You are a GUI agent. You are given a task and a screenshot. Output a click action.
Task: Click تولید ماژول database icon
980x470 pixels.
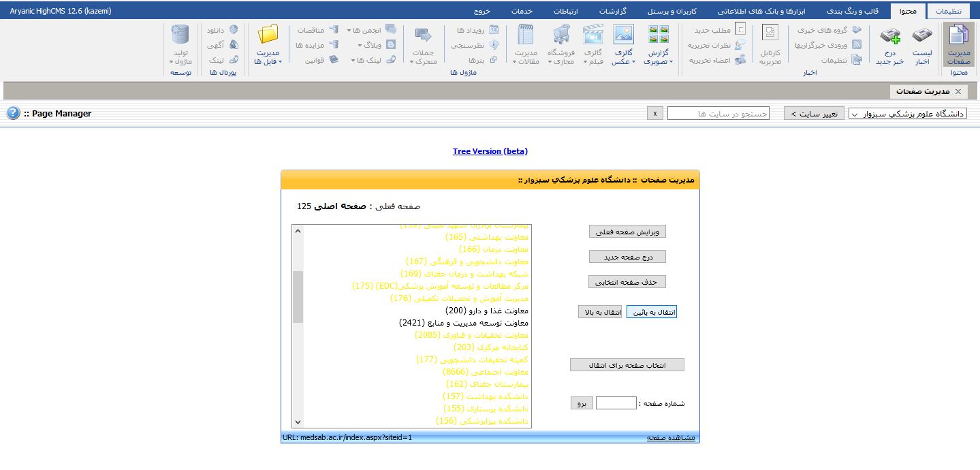pyautogui.click(x=180, y=35)
